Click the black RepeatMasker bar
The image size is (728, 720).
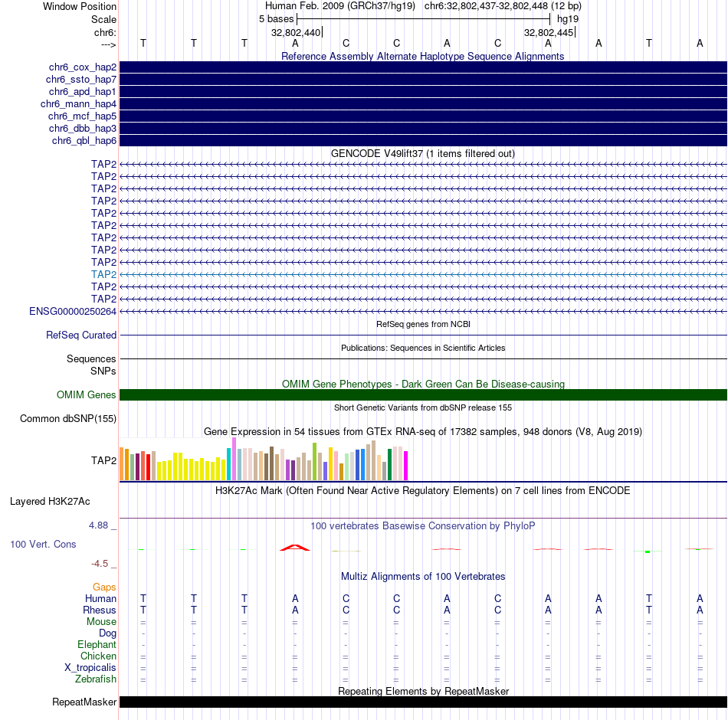[423, 702]
